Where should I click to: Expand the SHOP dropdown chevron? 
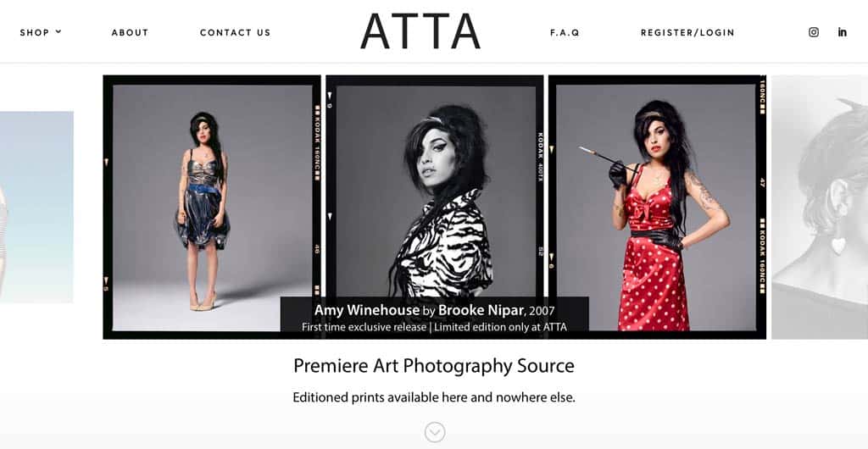[x=58, y=31]
